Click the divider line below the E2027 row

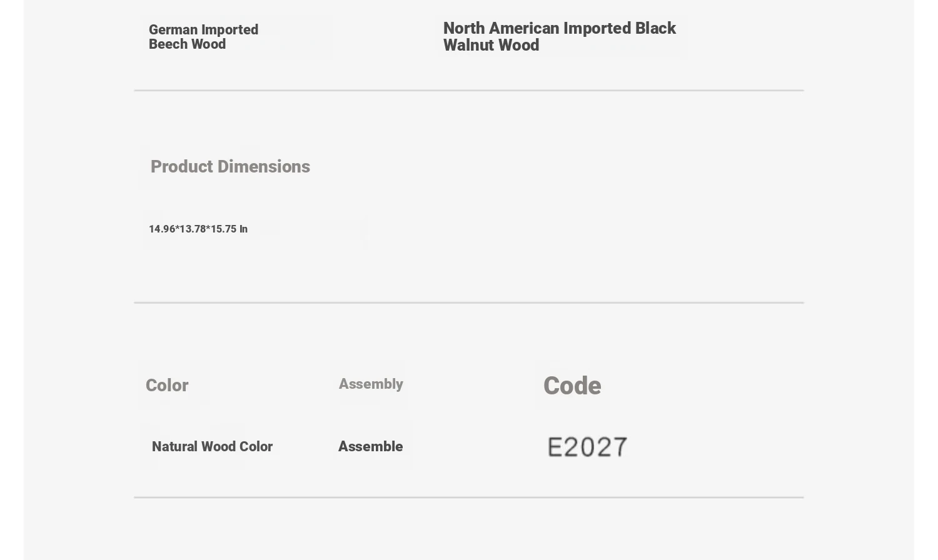tap(469, 498)
